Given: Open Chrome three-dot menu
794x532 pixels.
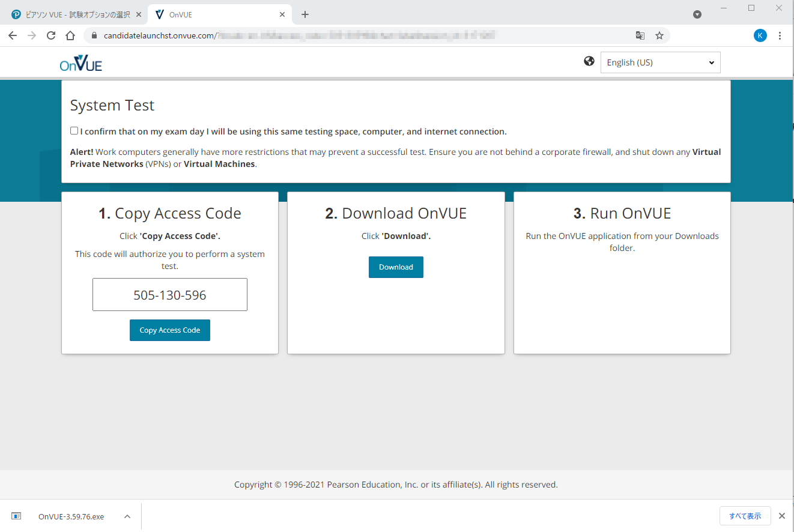Looking at the screenshot, I should (780, 35).
